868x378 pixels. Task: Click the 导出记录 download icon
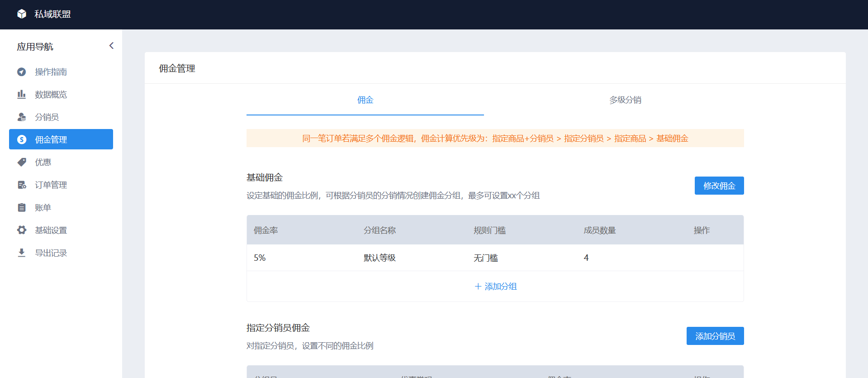[x=22, y=253]
